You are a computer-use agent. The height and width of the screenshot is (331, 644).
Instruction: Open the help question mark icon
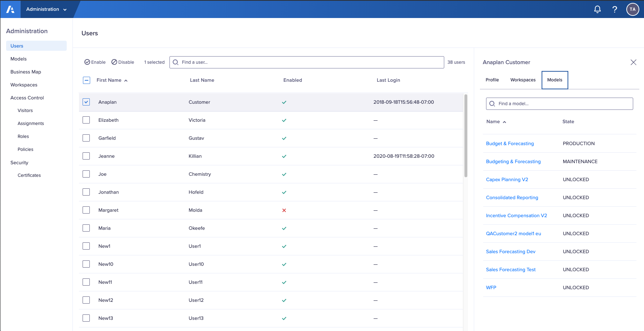tap(615, 9)
